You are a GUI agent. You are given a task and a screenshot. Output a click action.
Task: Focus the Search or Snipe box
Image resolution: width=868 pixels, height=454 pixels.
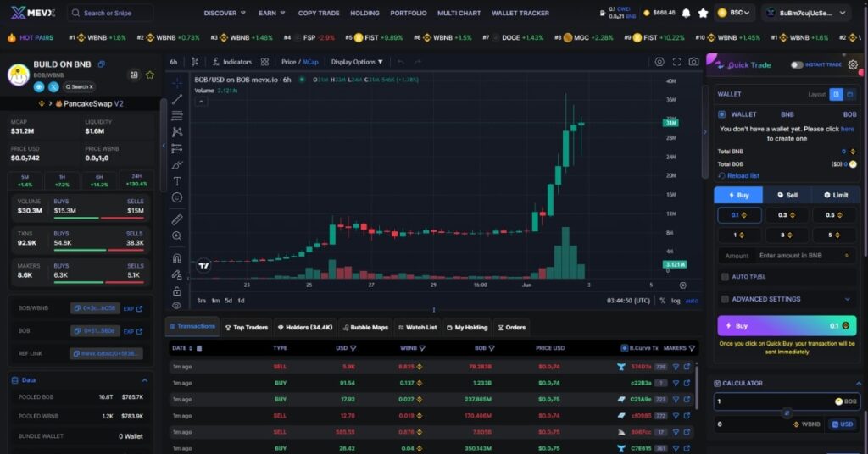coord(110,13)
